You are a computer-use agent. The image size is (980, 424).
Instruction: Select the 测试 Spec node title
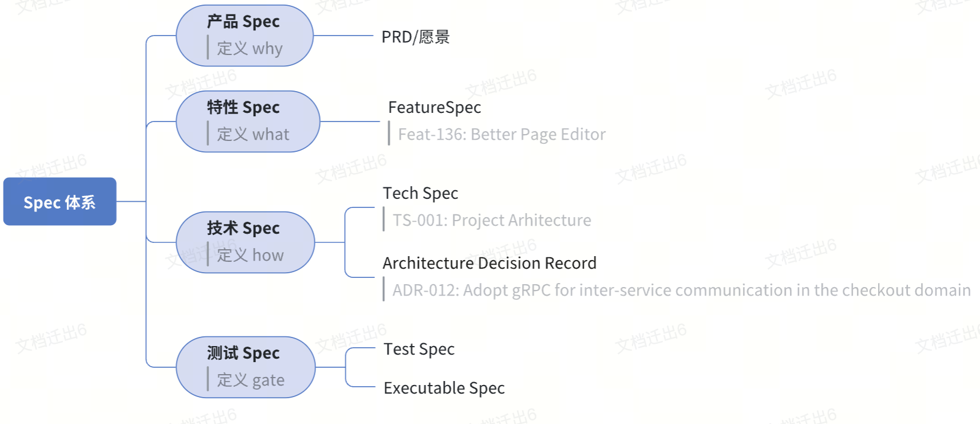243,353
